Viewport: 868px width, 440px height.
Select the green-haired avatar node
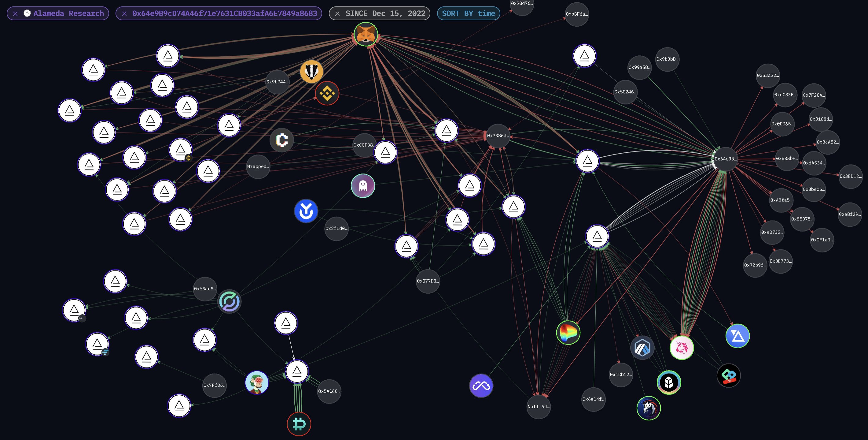tap(257, 383)
